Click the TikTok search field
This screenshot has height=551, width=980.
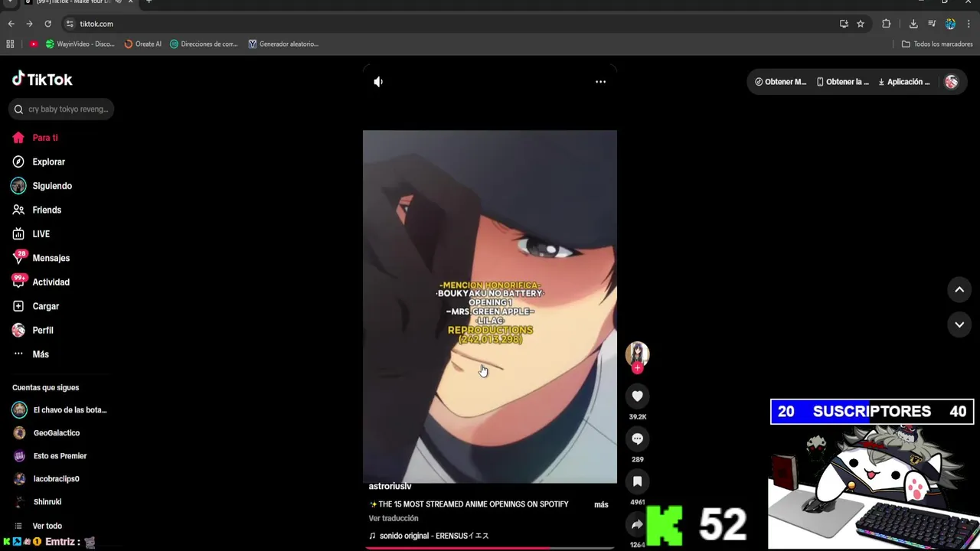pyautogui.click(x=62, y=109)
